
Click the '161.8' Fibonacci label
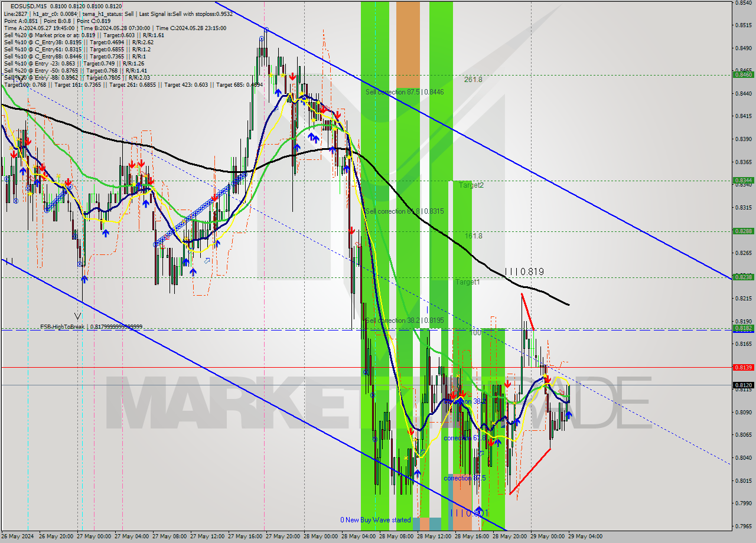[474, 236]
